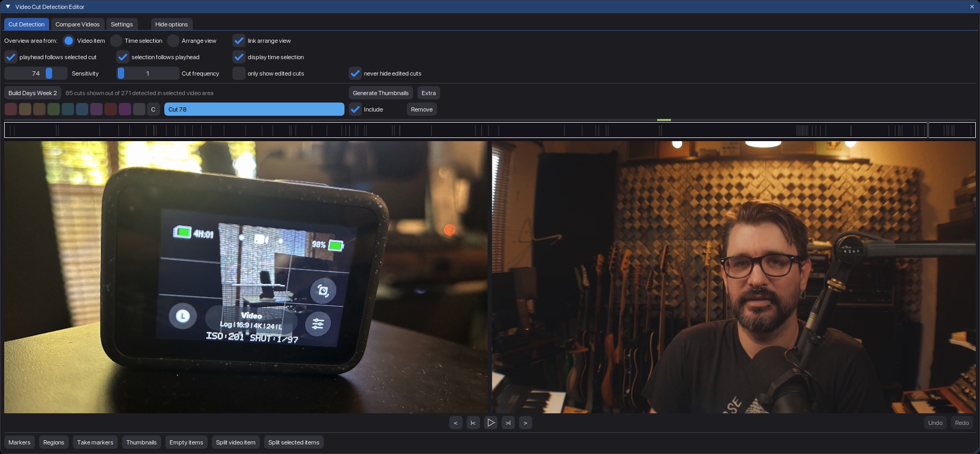Click the step backward < arrow
The width and height of the screenshot is (980, 454).
[x=455, y=423]
